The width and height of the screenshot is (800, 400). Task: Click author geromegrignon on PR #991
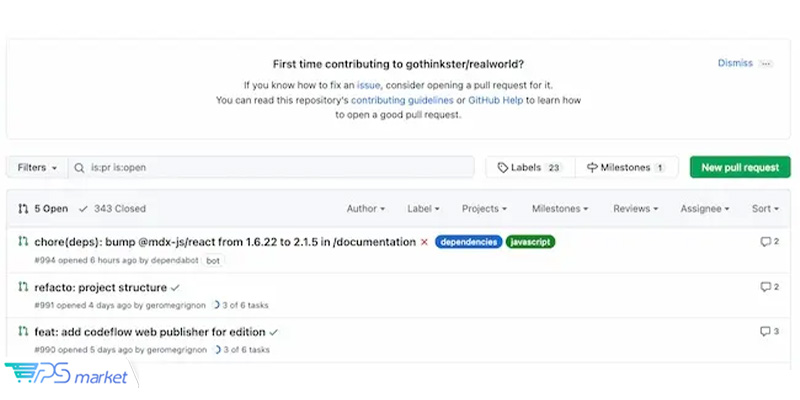(176, 306)
